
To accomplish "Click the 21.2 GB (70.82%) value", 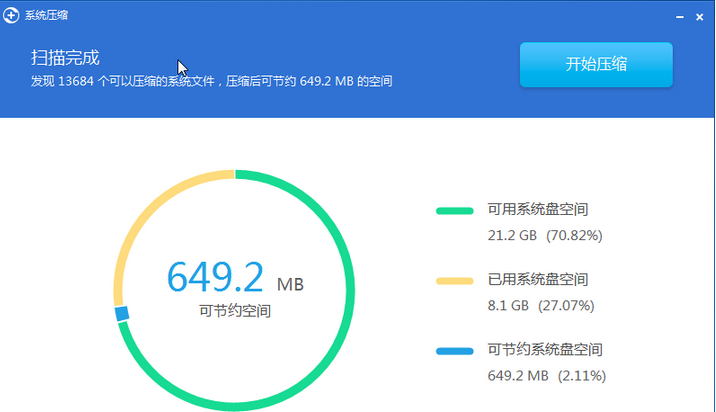I will 545,235.
